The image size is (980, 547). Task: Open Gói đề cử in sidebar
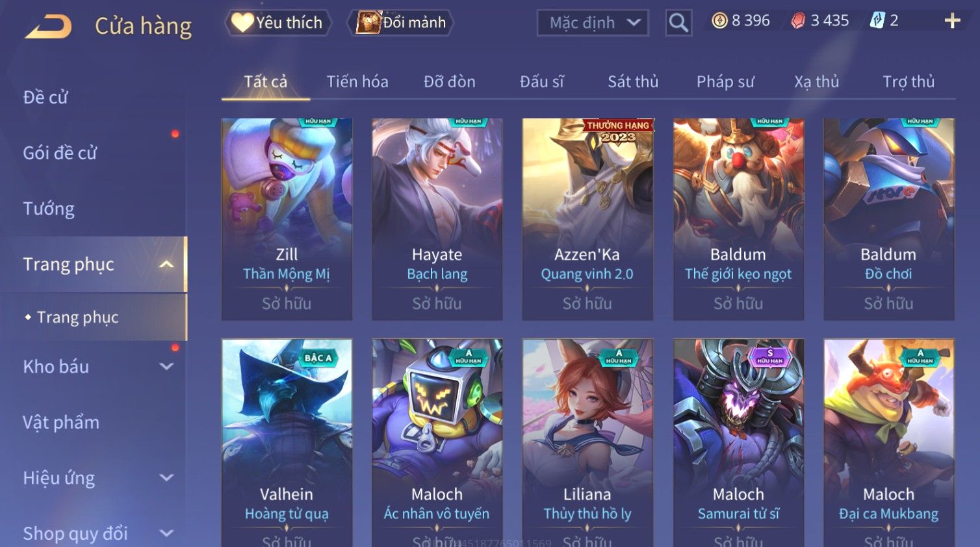pyautogui.click(x=60, y=153)
